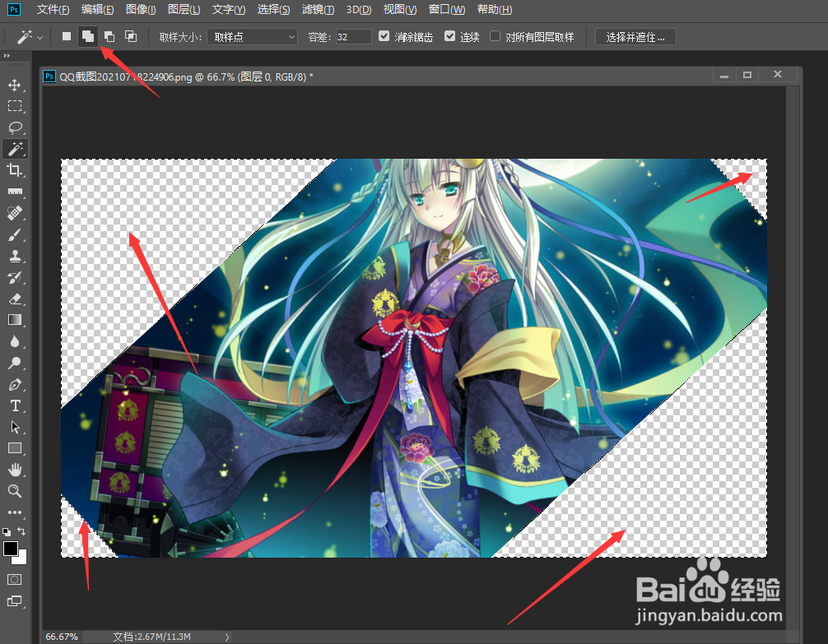
Task: Enable Subtract from Selection mode
Action: 109,36
